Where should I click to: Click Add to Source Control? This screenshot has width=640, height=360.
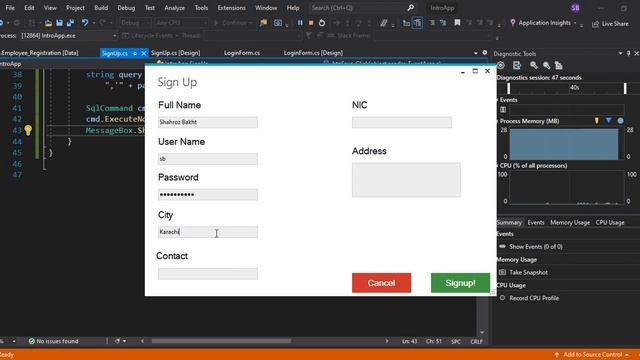(593, 354)
